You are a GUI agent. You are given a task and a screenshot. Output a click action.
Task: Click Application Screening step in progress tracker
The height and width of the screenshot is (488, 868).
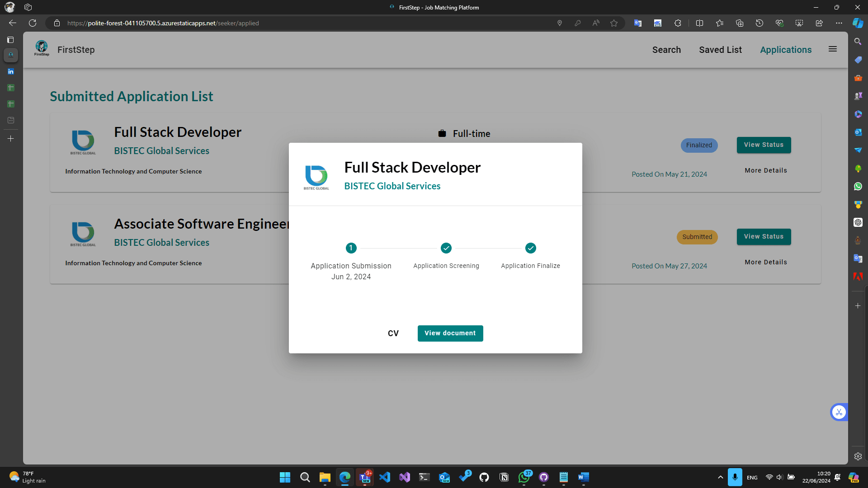point(446,248)
